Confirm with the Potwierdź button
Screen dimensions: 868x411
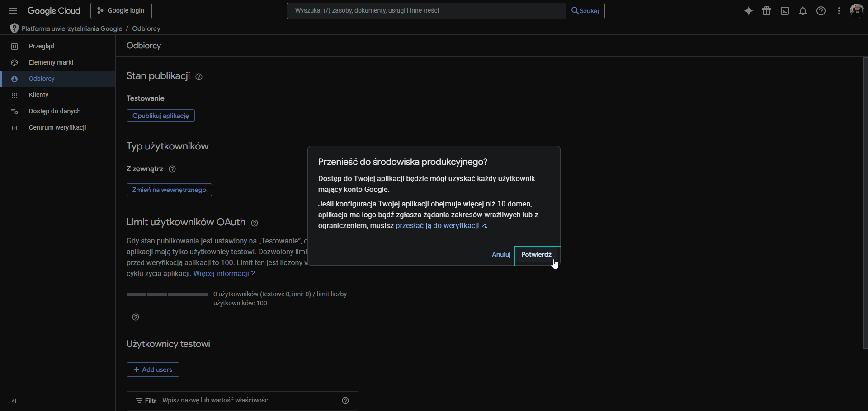[x=537, y=255]
